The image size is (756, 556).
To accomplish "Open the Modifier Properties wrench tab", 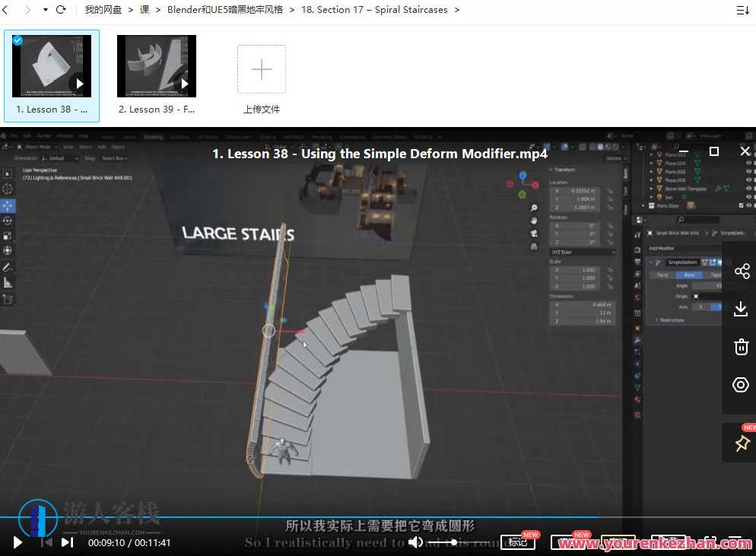I will 637,339.
